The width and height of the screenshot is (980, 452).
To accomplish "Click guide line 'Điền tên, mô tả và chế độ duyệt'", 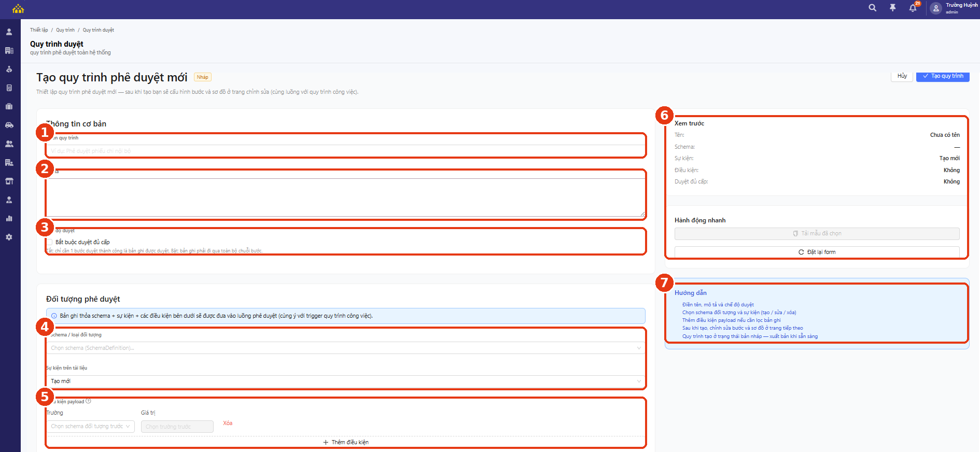I will (x=718, y=305).
